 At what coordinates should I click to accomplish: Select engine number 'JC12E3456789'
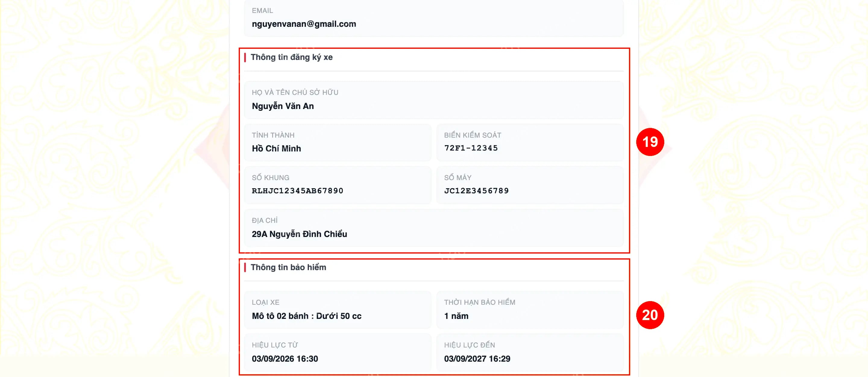476,191
